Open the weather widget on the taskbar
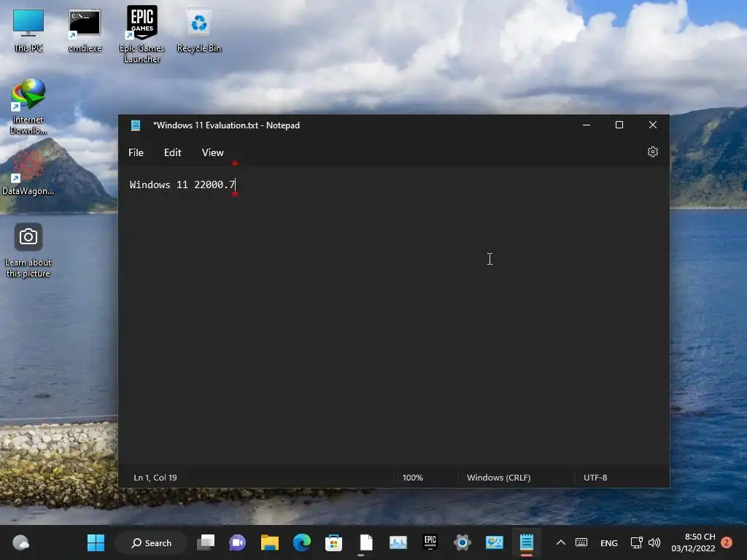747x560 pixels. (x=20, y=542)
